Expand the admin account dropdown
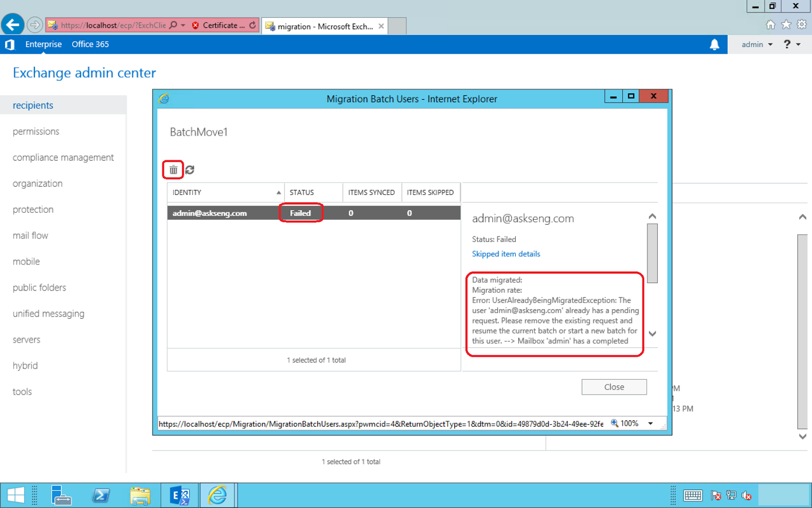This screenshot has height=508, width=812. (x=756, y=44)
